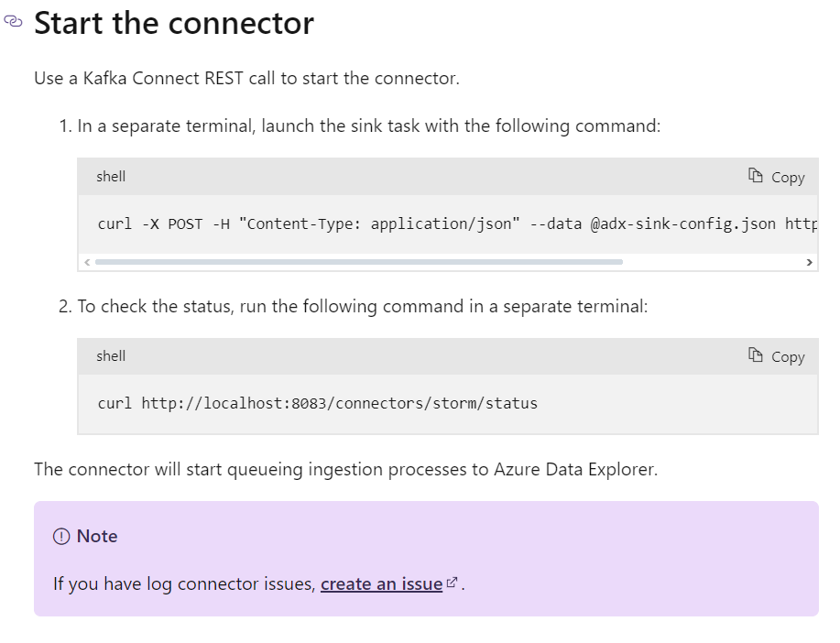Click the curl localhost:8083 status command text
840x643 pixels.
[x=317, y=404]
